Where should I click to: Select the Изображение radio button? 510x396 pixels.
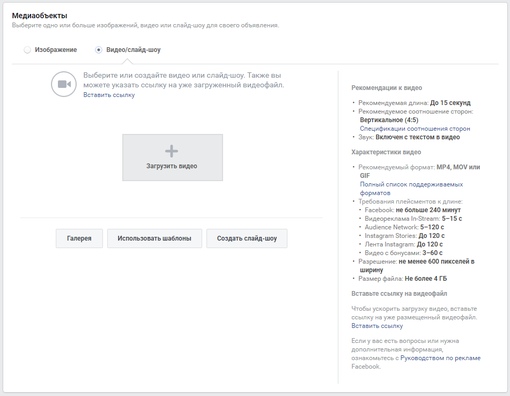click(x=27, y=50)
